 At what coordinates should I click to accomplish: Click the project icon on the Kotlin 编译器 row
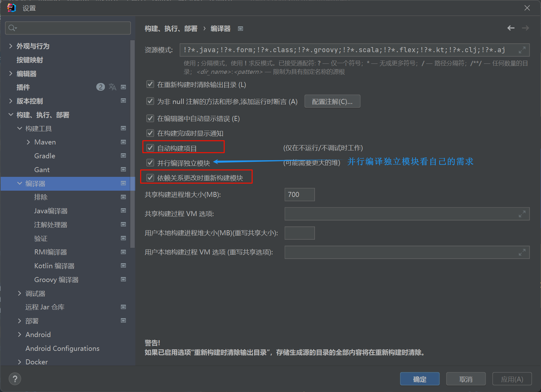(123, 265)
